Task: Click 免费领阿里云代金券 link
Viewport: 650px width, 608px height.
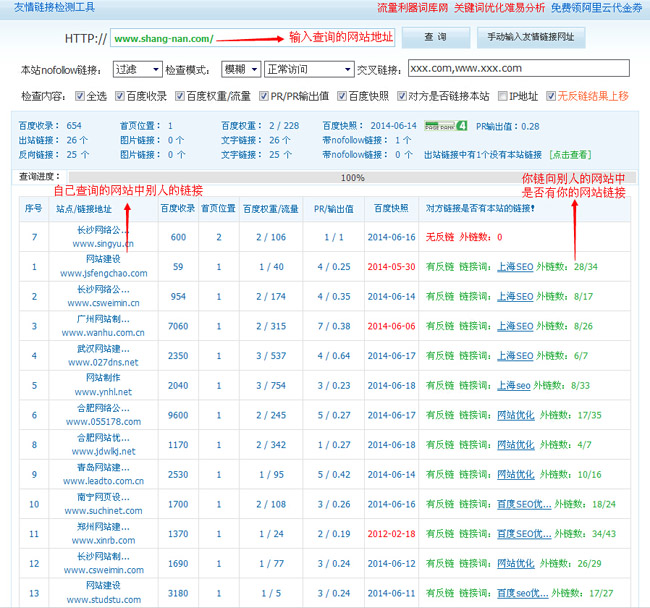Action: [x=597, y=8]
